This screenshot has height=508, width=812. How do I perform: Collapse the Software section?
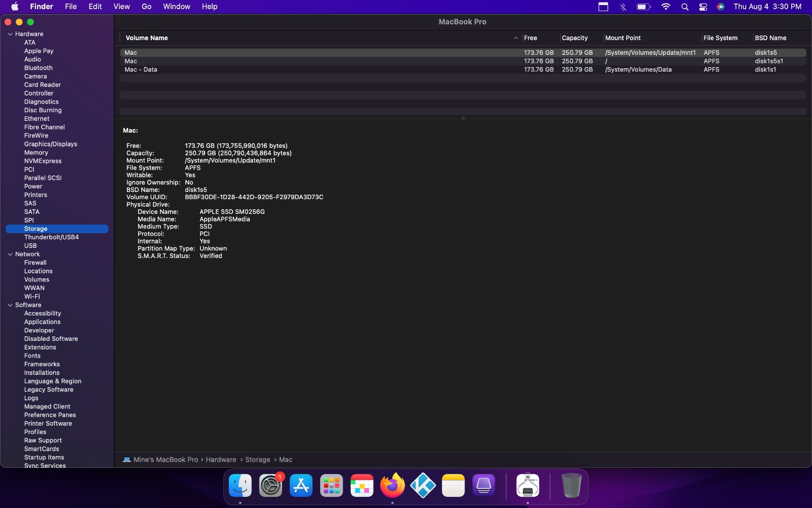(10, 305)
